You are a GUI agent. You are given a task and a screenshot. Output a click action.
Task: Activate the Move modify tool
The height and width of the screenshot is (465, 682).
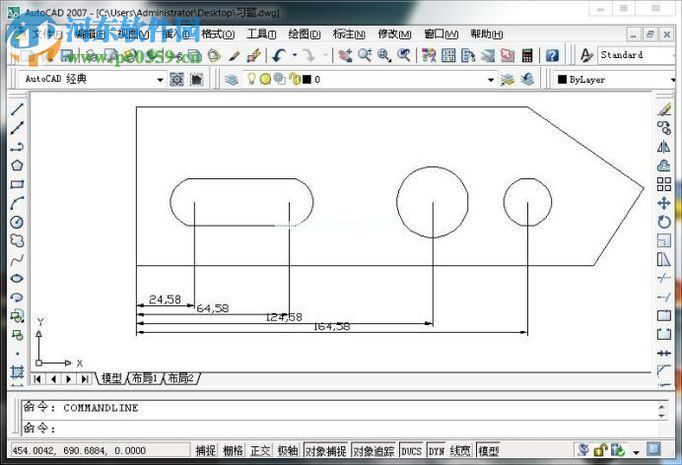[x=664, y=203]
